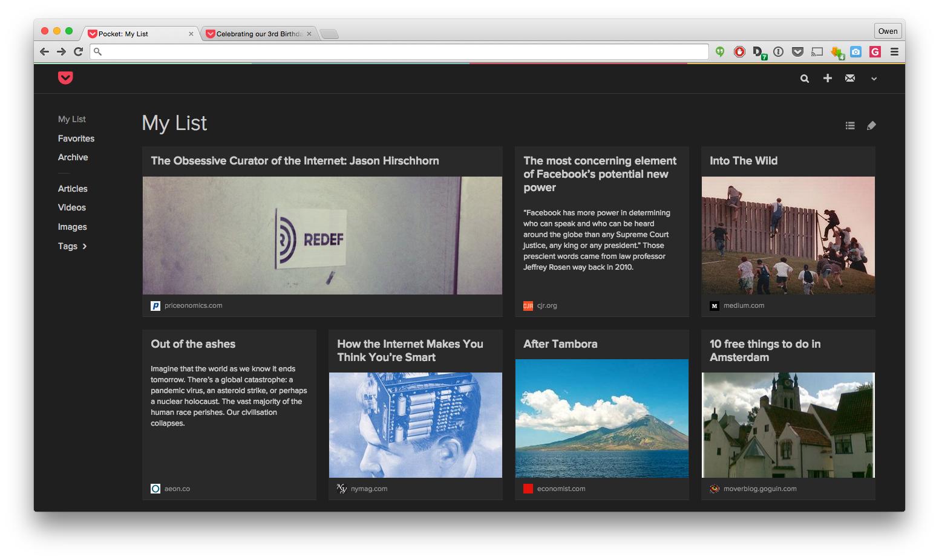
Task: Save page with Pocket extension button
Action: point(798,52)
